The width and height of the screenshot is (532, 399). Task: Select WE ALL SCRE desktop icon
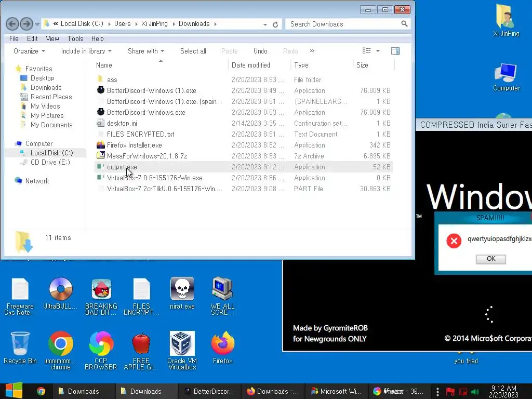click(x=222, y=297)
